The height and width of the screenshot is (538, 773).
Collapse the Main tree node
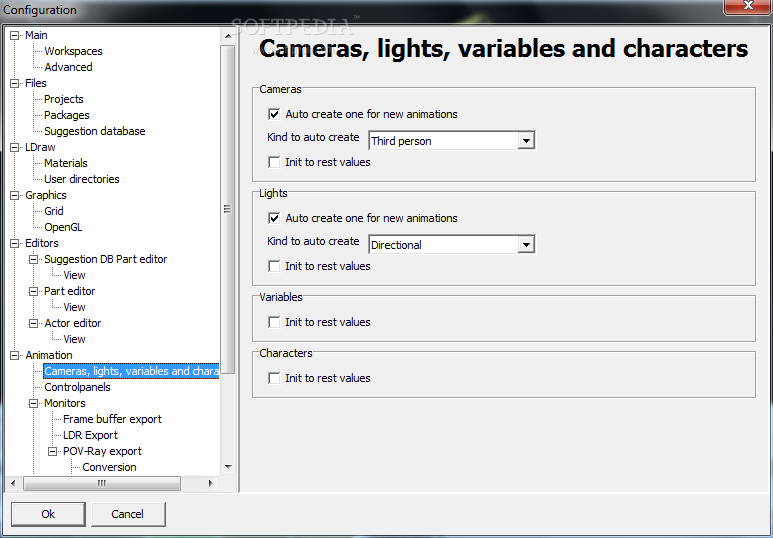(15, 36)
